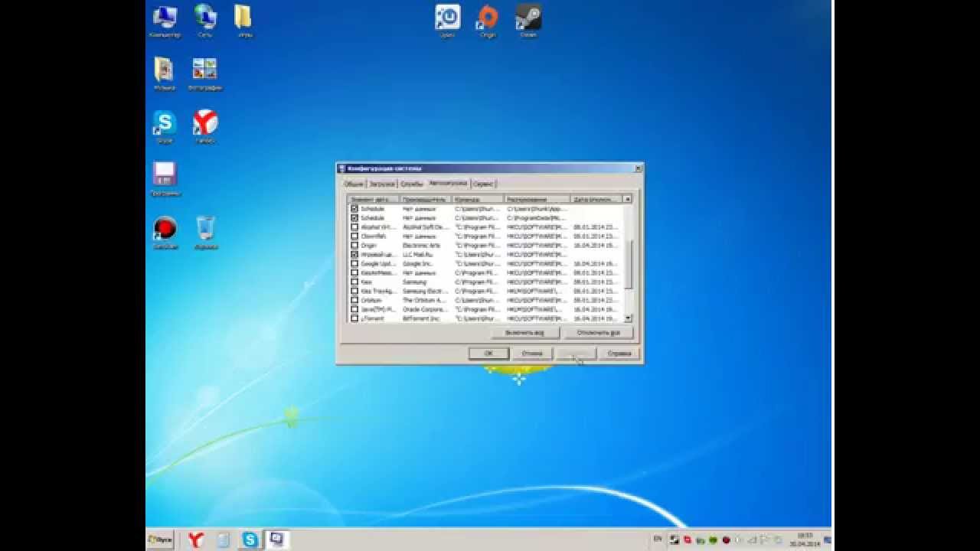Sort by Дата отключения column header
Image resolution: width=980 pixels, height=551 pixels.
[x=597, y=199]
